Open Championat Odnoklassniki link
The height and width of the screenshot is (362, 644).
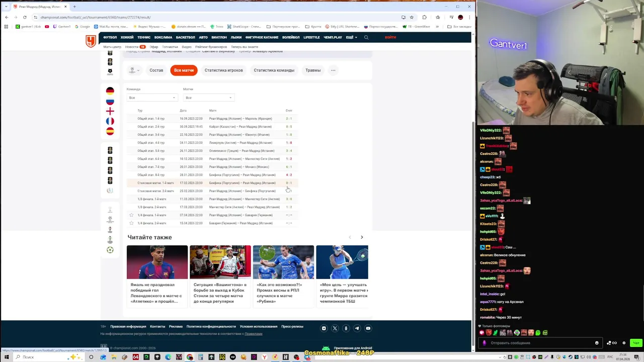[346, 328]
